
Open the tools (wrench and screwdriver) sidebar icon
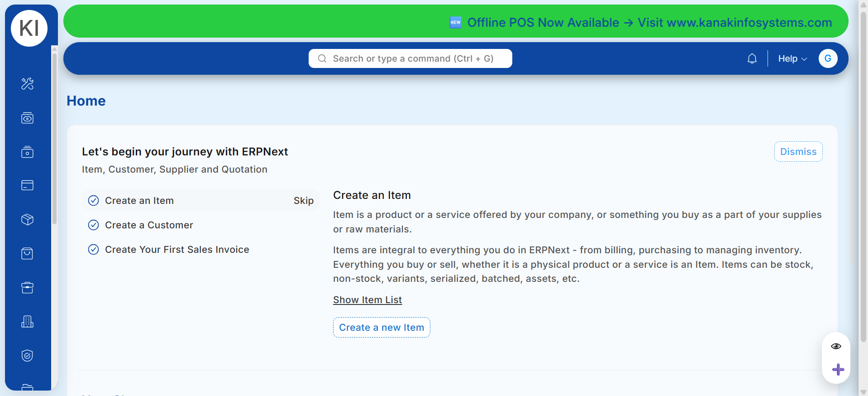[x=28, y=84]
